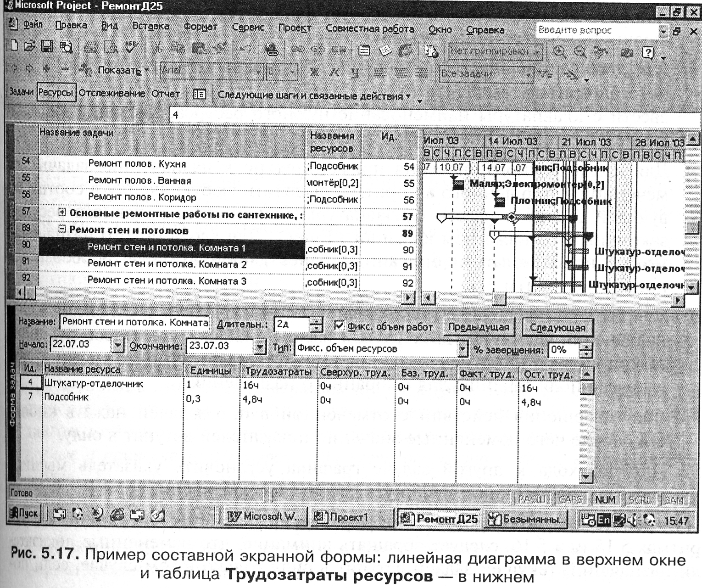Image resolution: width=702 pixels, height=588 pixels.
Task: Click the Название task name field
Action: (x=134, y=322)
